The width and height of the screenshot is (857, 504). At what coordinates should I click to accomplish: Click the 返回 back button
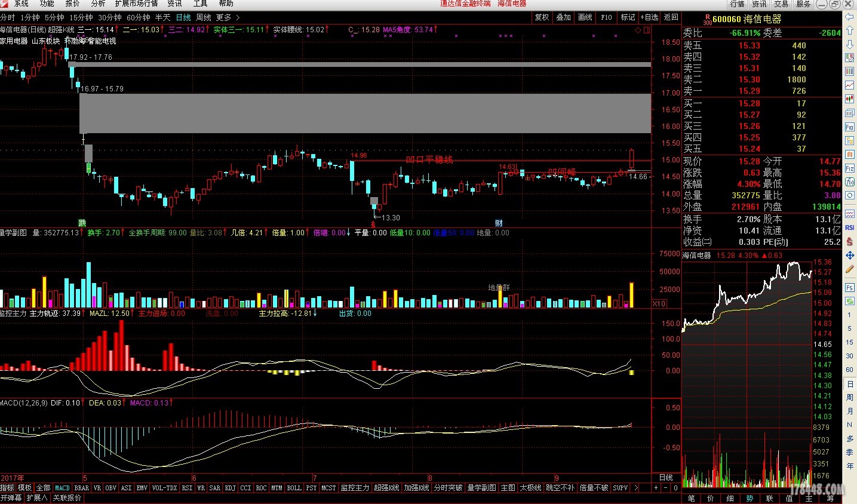(x=671, y=17)
